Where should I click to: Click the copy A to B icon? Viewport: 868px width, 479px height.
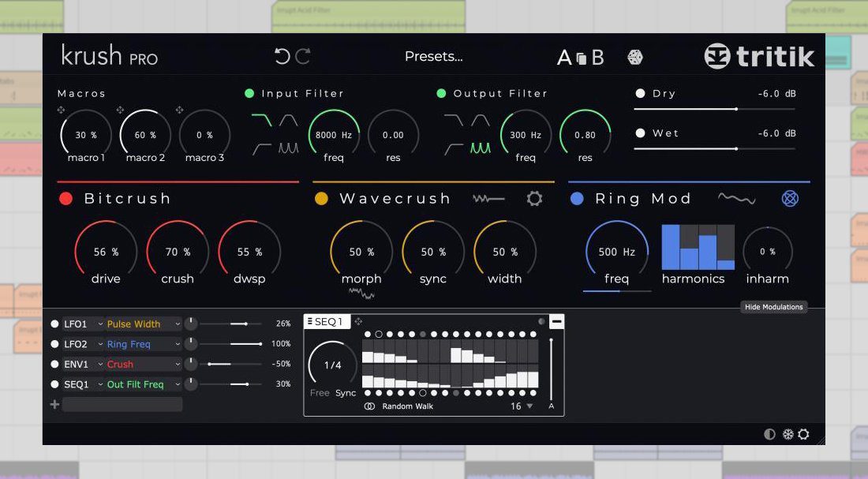click(x=581, y=58)
